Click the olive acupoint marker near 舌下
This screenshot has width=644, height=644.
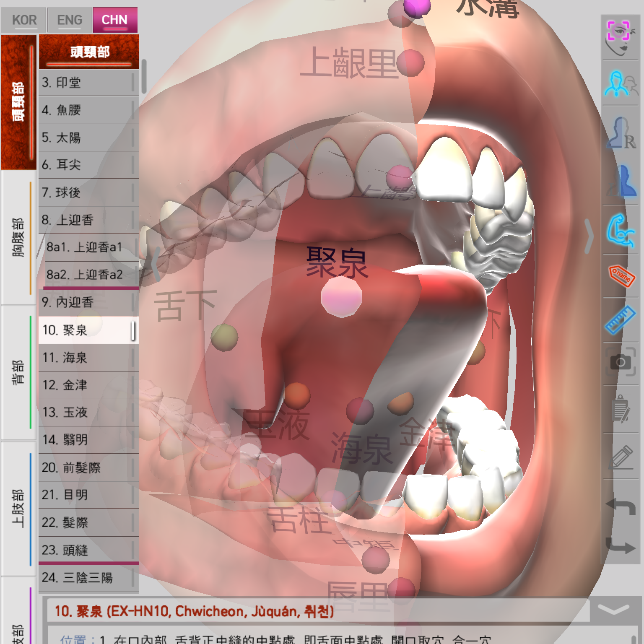tap(224, 337)
